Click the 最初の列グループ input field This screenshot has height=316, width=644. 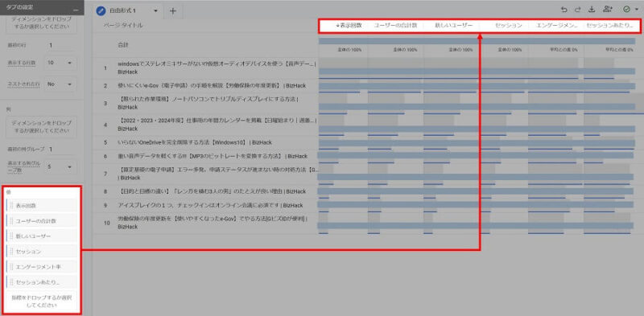coord(62,149)
